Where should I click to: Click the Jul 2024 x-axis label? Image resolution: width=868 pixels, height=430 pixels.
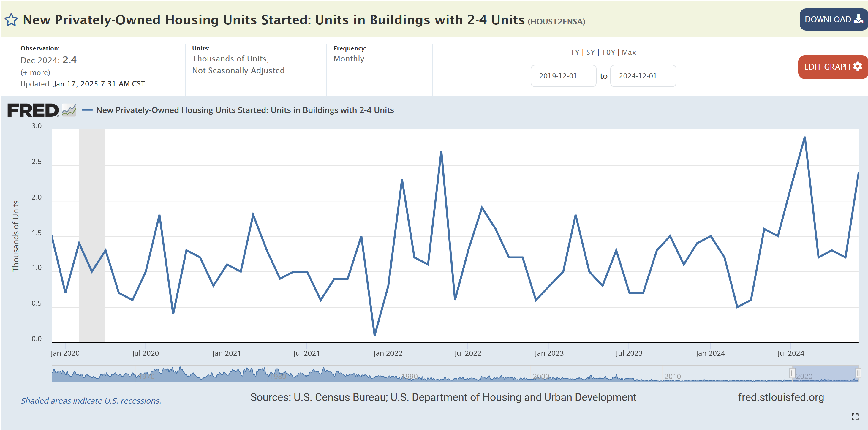tap(790, 353)
